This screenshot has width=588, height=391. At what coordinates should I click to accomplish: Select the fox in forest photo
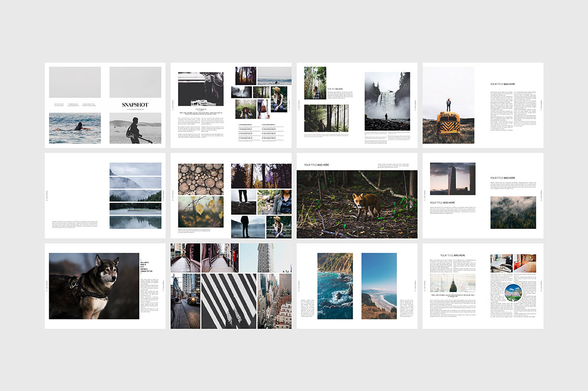click(357, 204)
